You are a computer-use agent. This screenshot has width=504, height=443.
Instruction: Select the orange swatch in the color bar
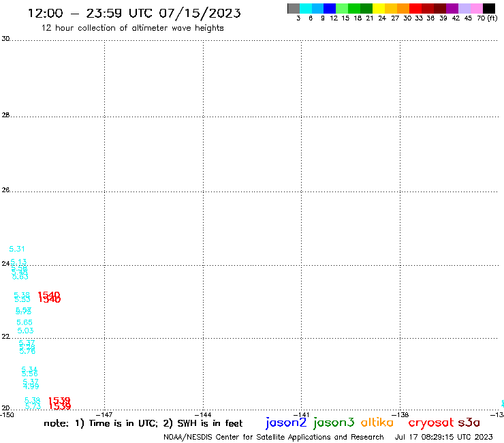[x=403, y=8]
